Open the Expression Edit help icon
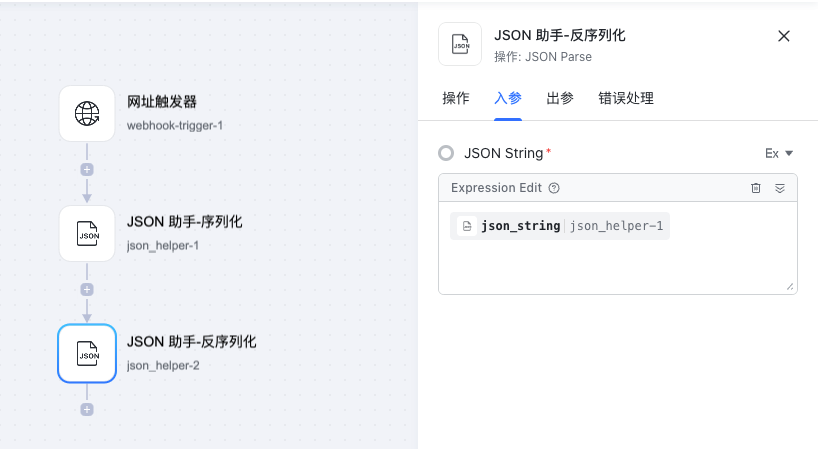This screenshot has height=449, width=818. [554, 188]
